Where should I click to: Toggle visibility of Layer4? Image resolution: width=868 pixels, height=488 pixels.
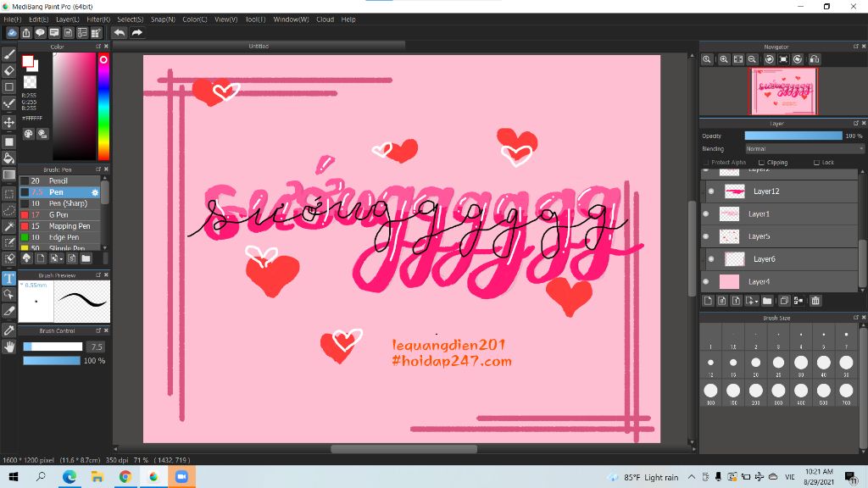(x=706, y=281)
